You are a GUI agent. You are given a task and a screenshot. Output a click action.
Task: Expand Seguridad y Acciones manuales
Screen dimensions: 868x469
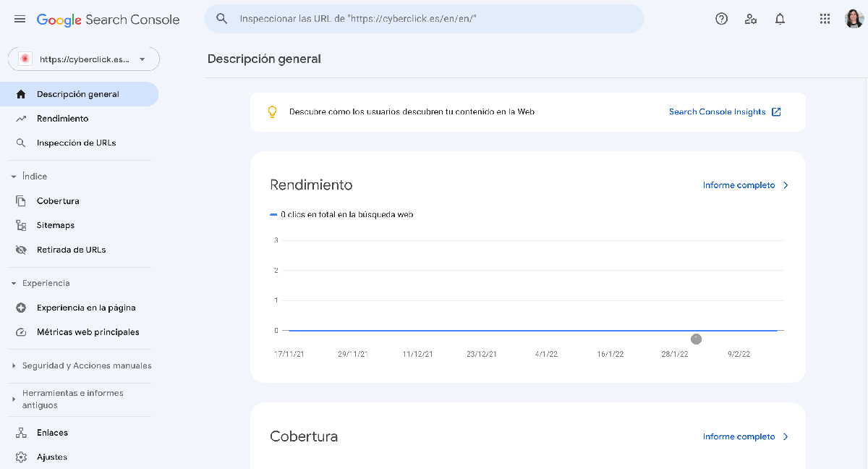(14, 366)
